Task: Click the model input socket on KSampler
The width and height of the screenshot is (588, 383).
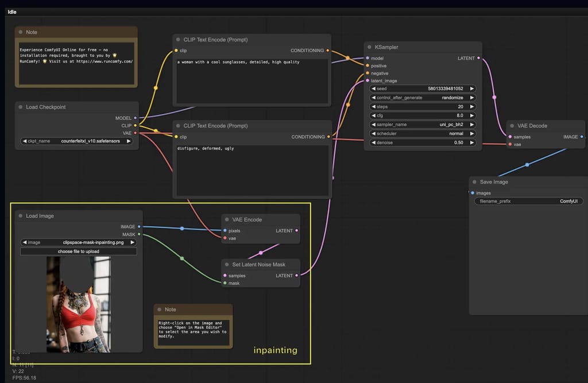Action: (x=366, y=58)
